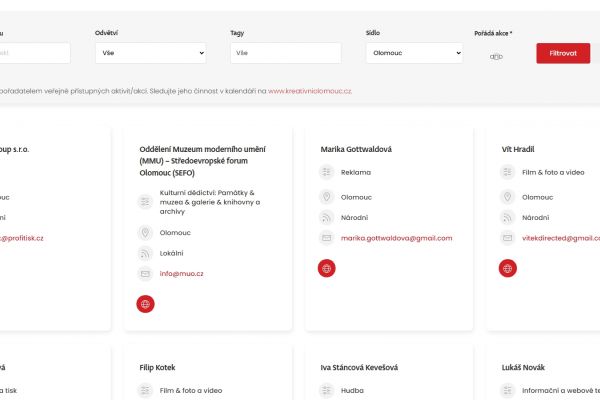The image size is (600, 400).
Task: Open the globe website icon for Muzeum moderního umění
Action: click(x=146, y=304)
